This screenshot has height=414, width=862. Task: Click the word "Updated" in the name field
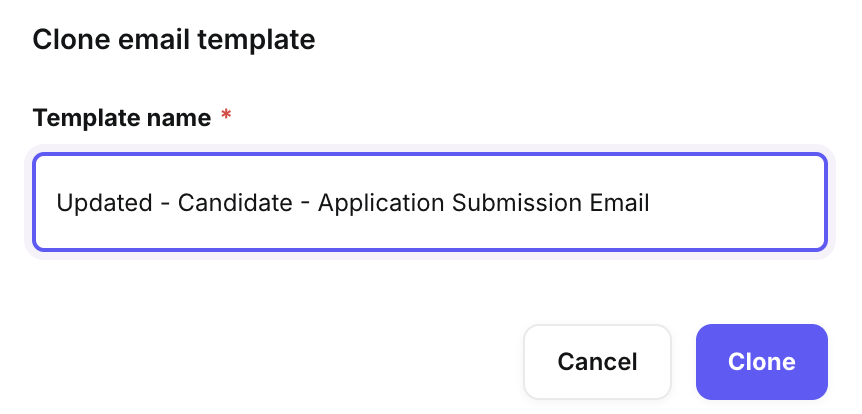(x=97, y=203)
